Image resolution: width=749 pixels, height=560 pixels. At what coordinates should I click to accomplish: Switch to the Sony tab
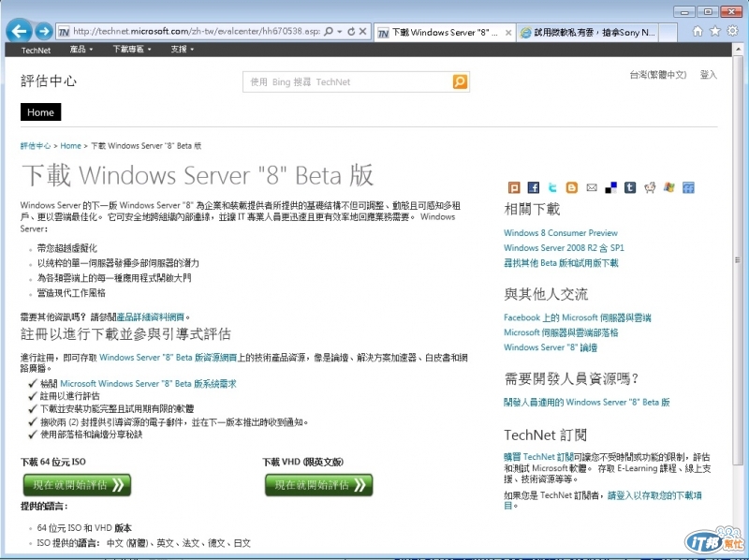coord(588,33)
